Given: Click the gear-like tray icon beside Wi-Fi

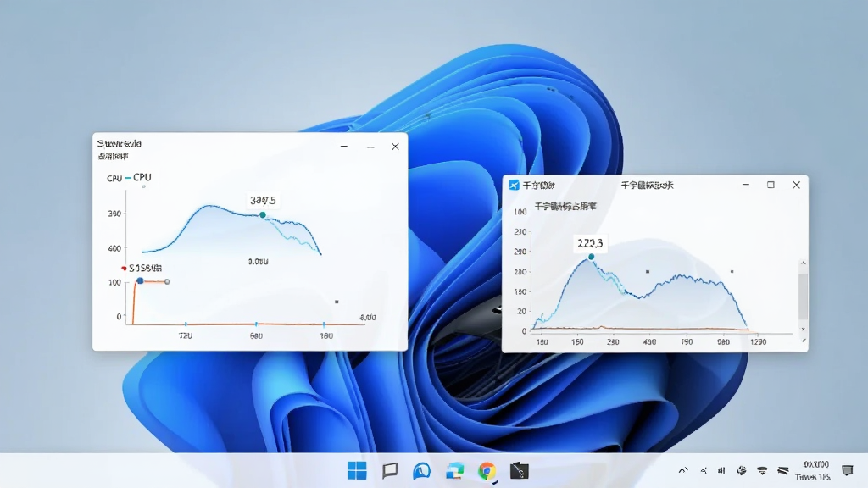Looking at the screenshot, I should click(x=741, y=471).
